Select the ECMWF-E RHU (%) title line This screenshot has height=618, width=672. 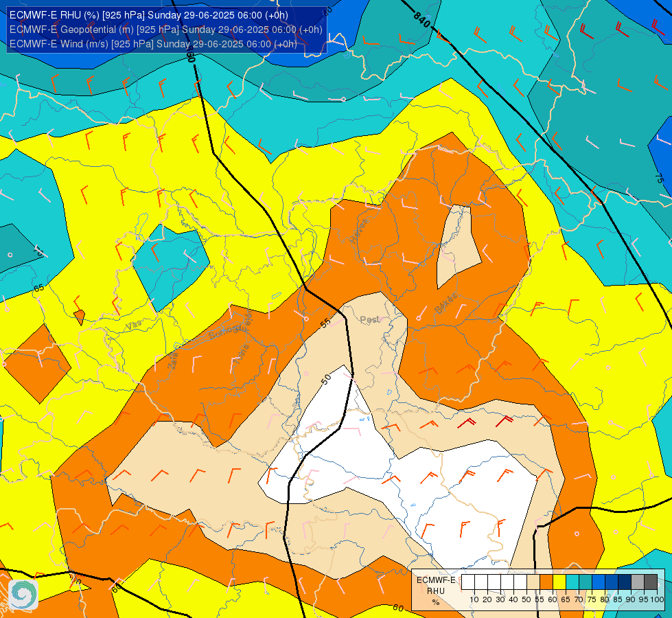149,15
